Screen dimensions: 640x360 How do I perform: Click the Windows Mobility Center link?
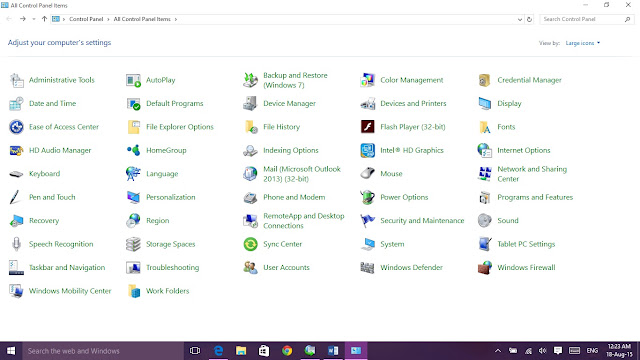point(70,291)
